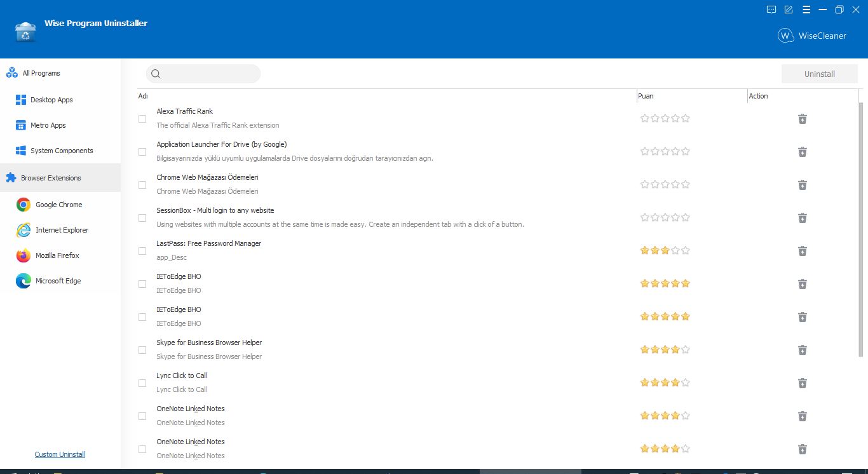This screenshot has height=474, width=868.
Task: Tick the Chrome Web Mağazası Ödemeleri checkbox
Action: pyautogui.click(x=142, y=185)
